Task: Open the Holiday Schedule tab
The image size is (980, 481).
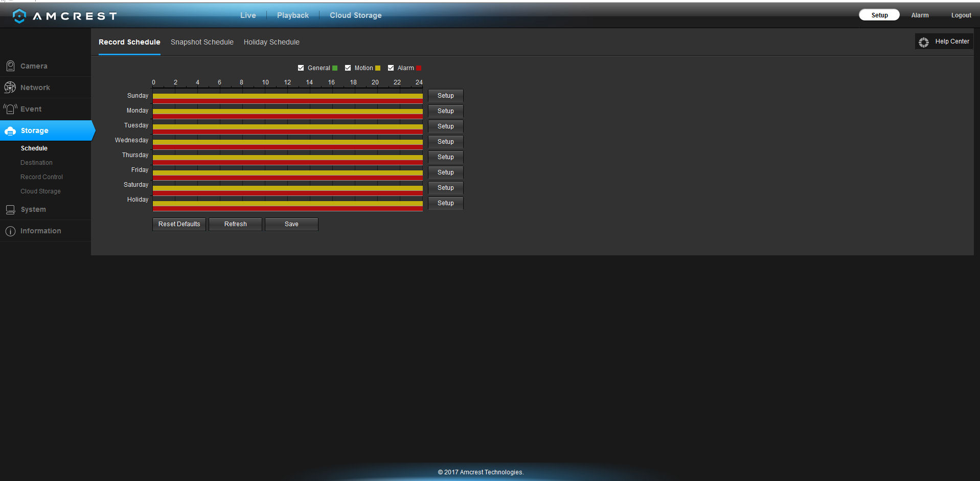Action: [x=271, y=42]
